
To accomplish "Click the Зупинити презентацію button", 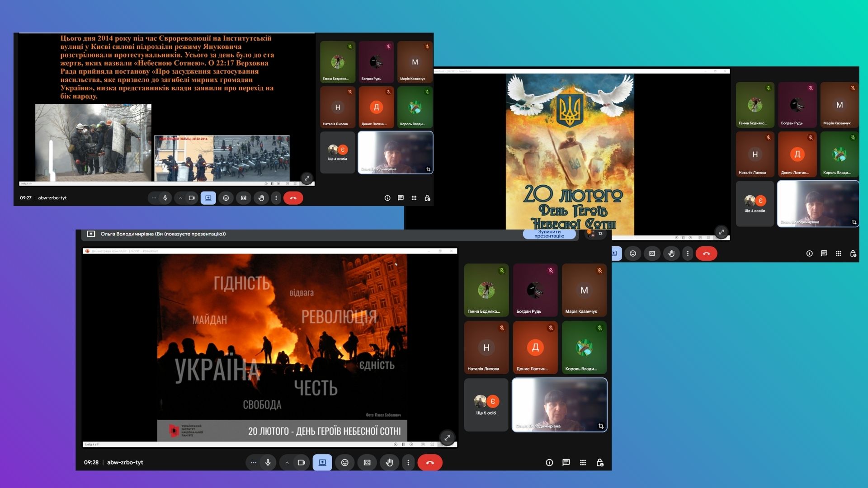I will pyautogui.click(x=549, y=234).
